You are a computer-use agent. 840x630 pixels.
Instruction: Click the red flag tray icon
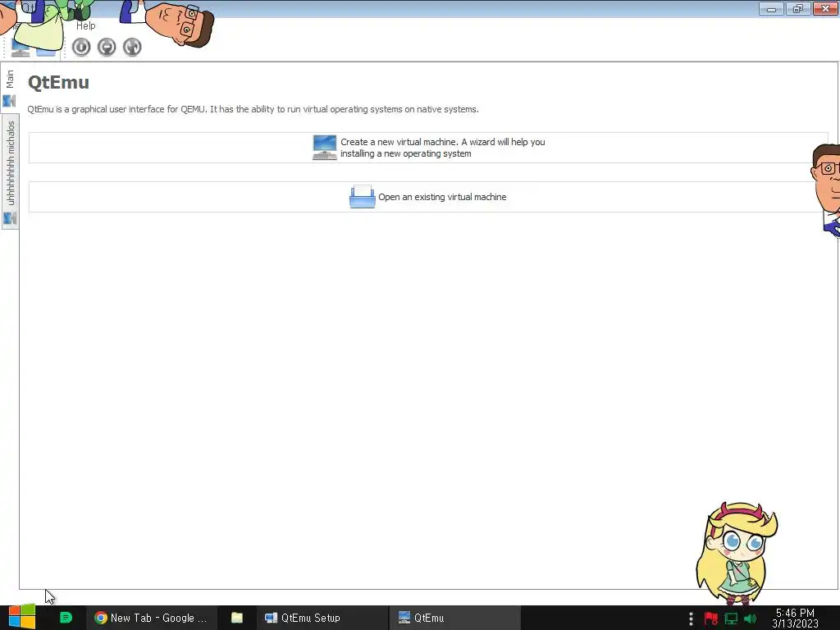[711, 619]
